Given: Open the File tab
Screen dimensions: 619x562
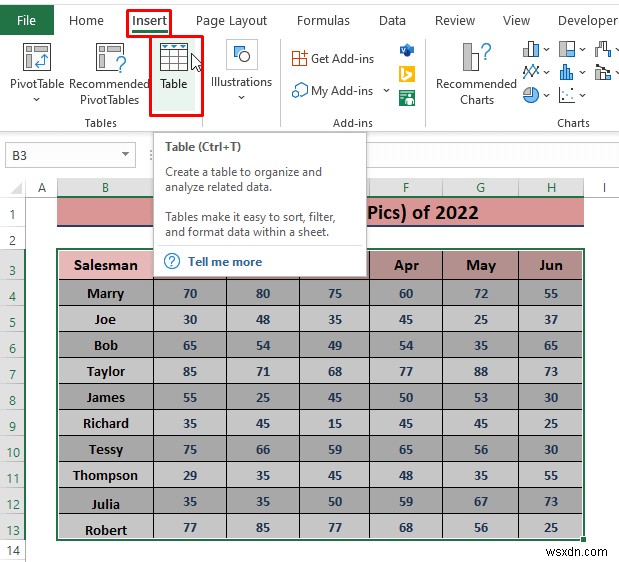Looking at the screenshot, I should tap(26, 21).
